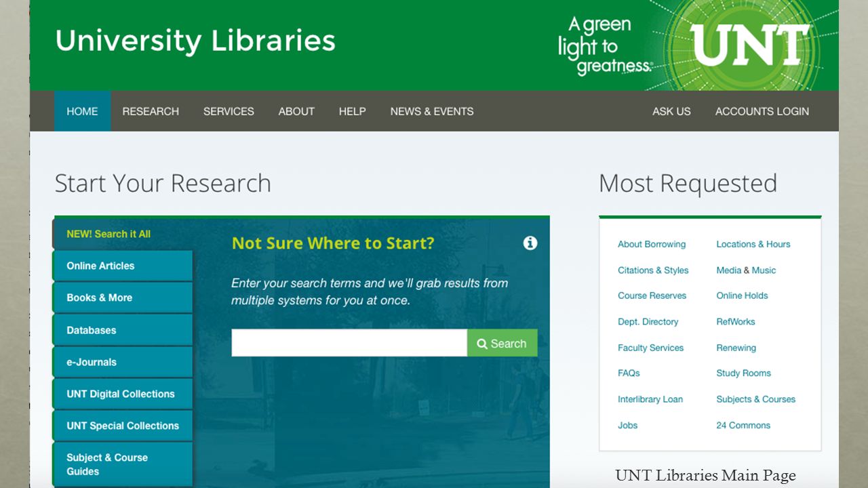Click the Start Your Research heading
The height and width of the screenshot is (488, 868).
tap(163, 184)
